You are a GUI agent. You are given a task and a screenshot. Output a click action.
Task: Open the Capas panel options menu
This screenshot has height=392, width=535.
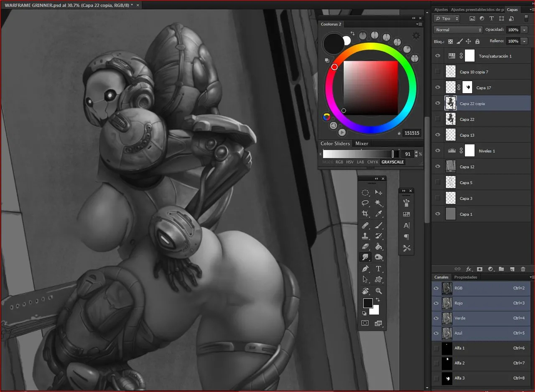[x=531, y=9]
